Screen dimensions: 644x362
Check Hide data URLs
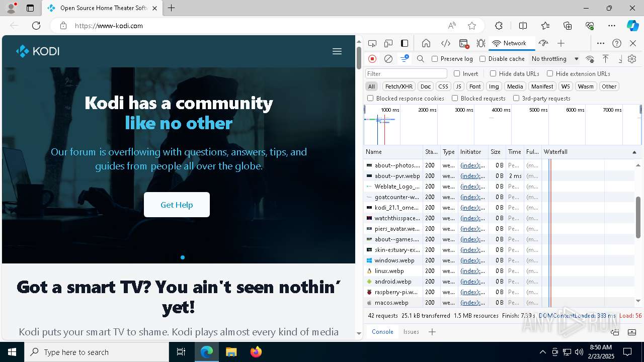point(493,73)
